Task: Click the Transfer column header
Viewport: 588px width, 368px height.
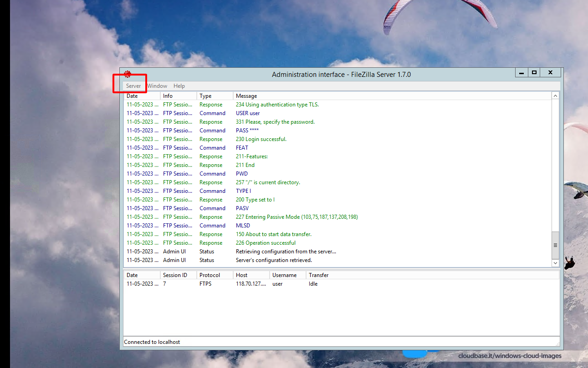Action: [319, 275]
